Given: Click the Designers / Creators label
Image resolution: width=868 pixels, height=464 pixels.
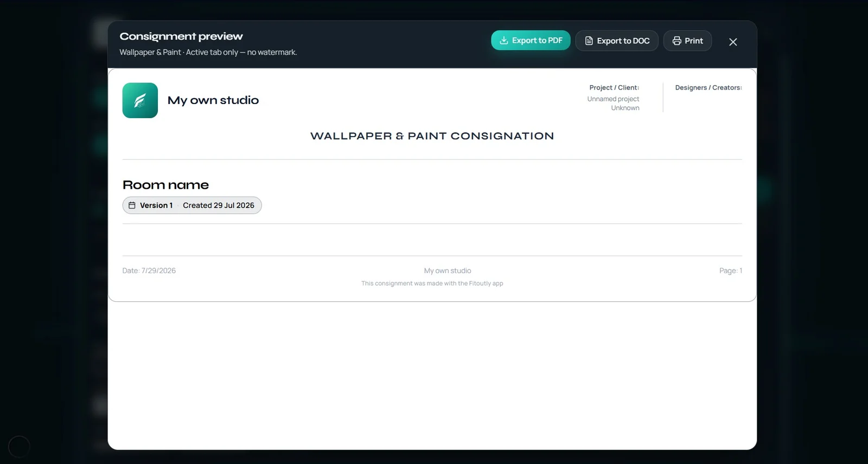Looking at the screenshot, I should [x=709, y=88].
